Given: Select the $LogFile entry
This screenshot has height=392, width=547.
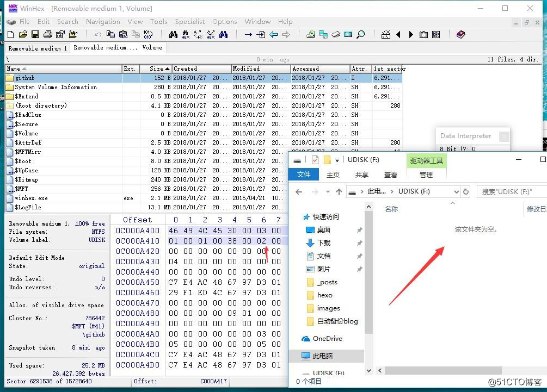Looking at the screenshot, I should (146, 207).
